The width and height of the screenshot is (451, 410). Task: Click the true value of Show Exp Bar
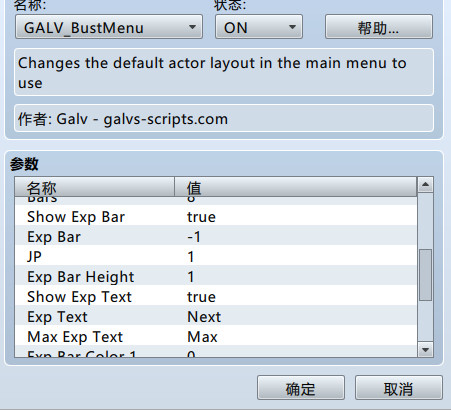click(201, 217)
